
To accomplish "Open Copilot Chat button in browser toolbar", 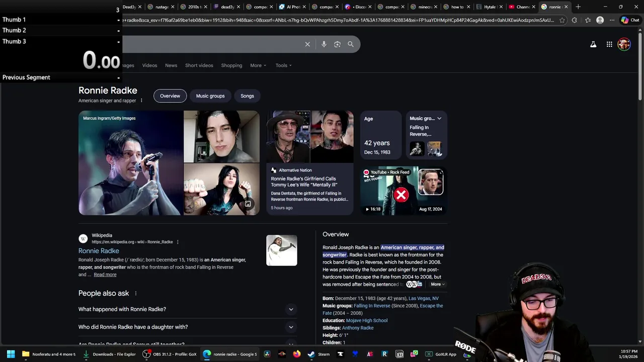I will pos(630,20).
